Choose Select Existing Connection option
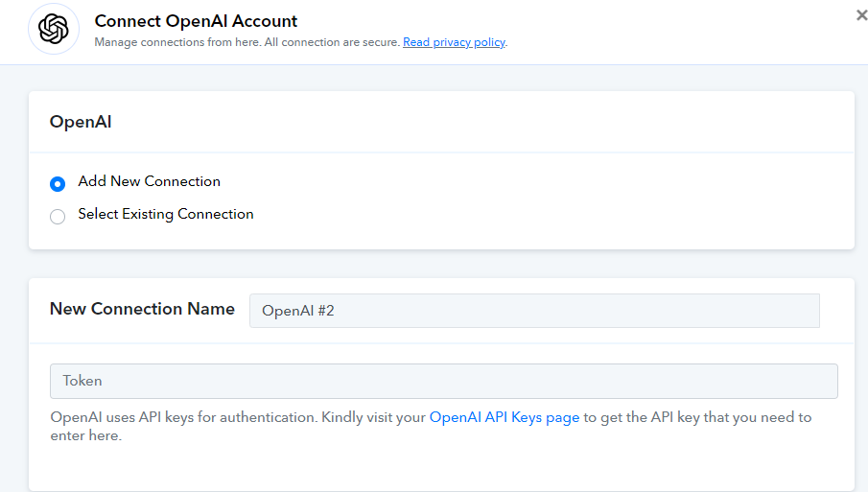This screenshot has height=492, width=868. [58, 217]
